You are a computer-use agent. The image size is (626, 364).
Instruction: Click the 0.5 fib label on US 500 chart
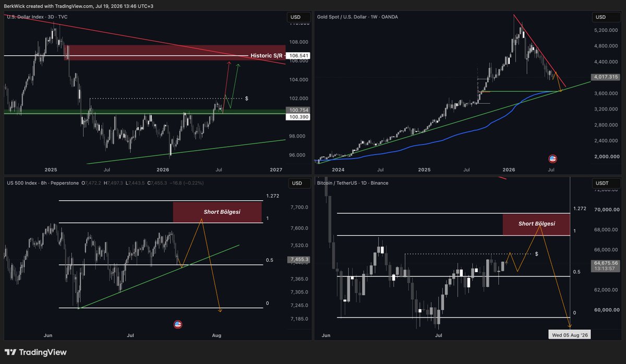coord(270,260)
